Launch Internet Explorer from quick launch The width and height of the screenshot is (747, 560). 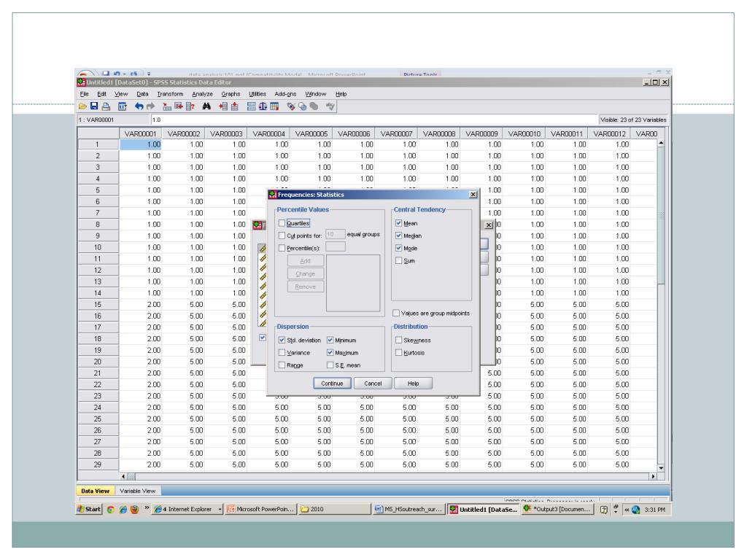coord(123,509)
